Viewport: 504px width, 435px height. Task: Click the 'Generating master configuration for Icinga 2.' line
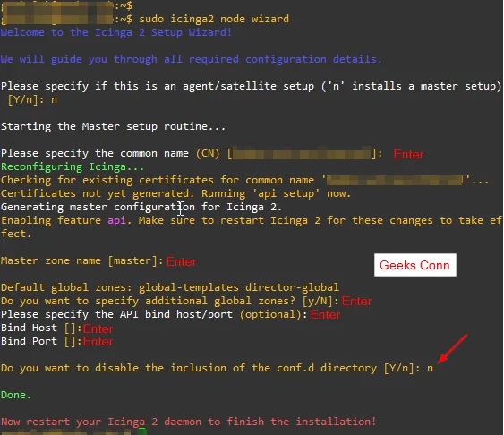[141, 208]
